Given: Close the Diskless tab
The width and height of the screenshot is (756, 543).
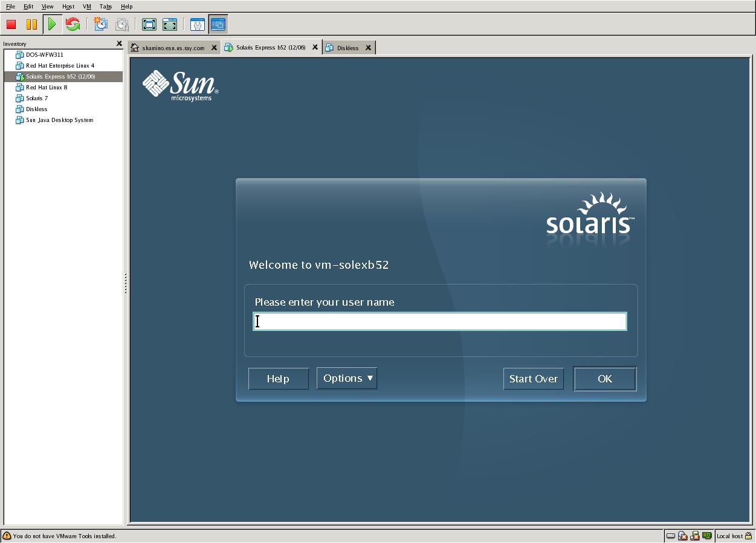Looking at the screenshot, I should click(x=368, y=48).
